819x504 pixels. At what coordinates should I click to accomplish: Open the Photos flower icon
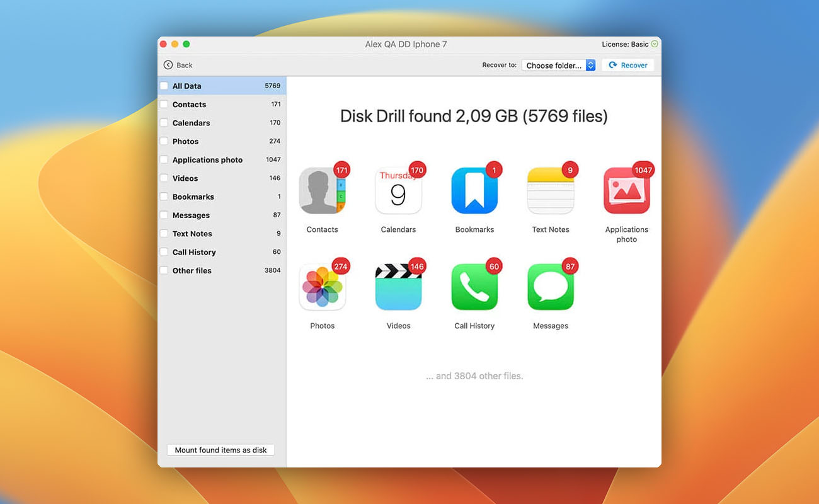(x=323, y=287)
